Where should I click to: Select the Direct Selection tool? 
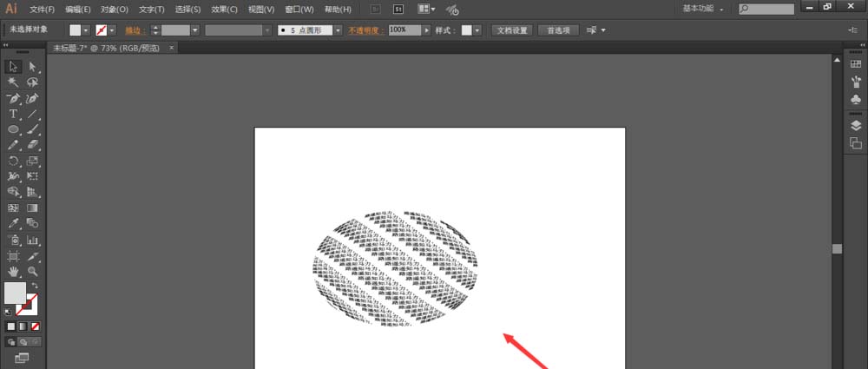[x=33, y=67]
